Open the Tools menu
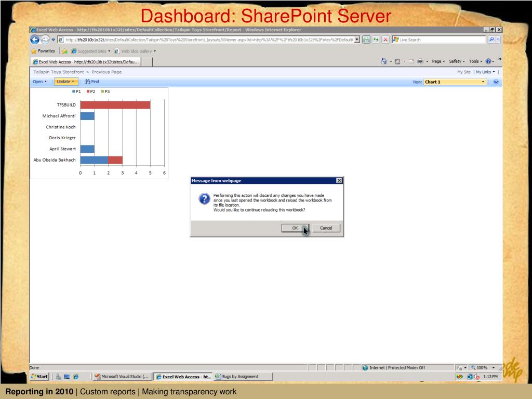 475,61
